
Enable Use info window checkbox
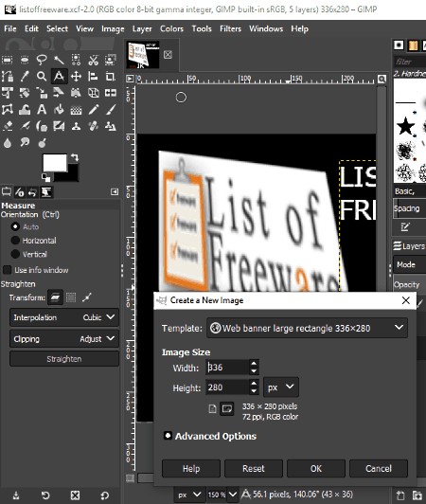coord(7,270)
